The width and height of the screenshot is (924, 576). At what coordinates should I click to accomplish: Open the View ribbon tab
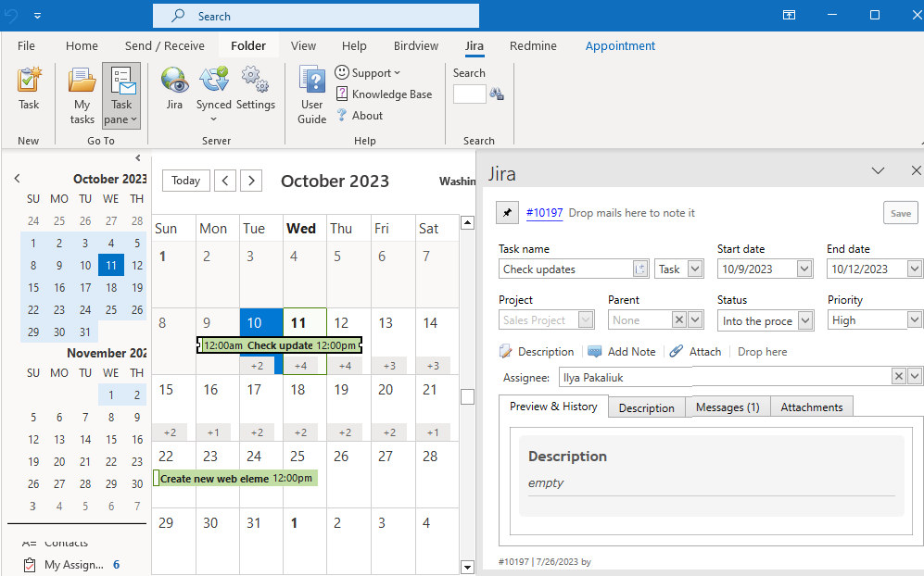pyautogui.click(x=303, y=45)
